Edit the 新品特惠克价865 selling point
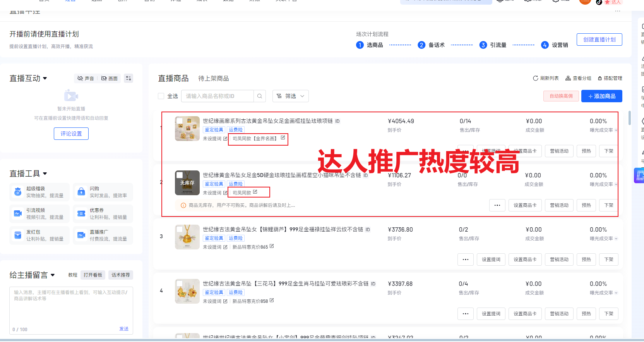Image resolution: width=644 pixels, height=342 pixels. pyautogui.click(x=272, y=246)
